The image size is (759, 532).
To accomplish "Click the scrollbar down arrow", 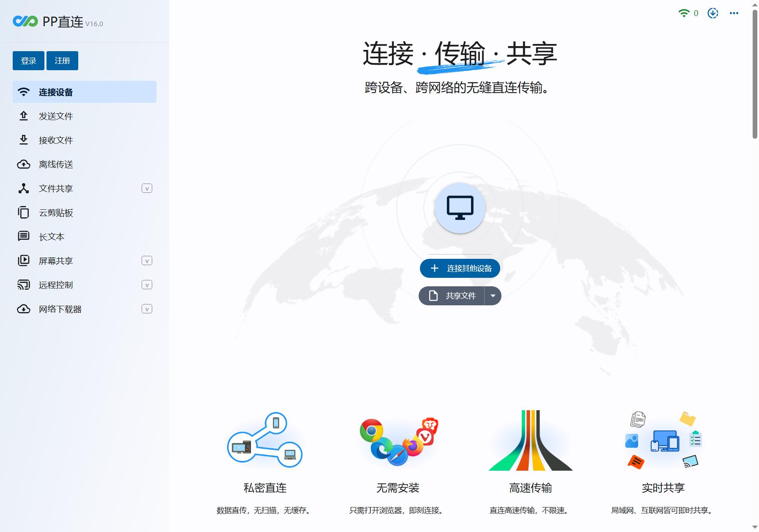I will tap(755, 527).
